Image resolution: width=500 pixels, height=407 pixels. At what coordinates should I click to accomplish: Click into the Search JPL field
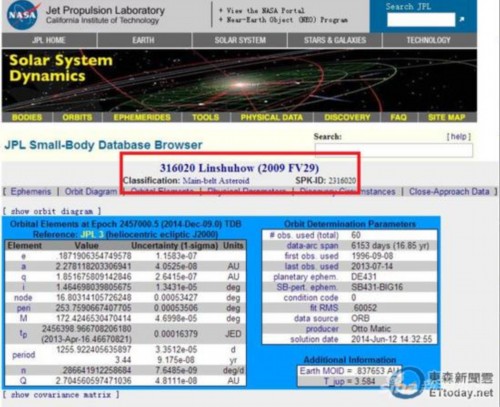pyautogui.click(x=421, y=19)
